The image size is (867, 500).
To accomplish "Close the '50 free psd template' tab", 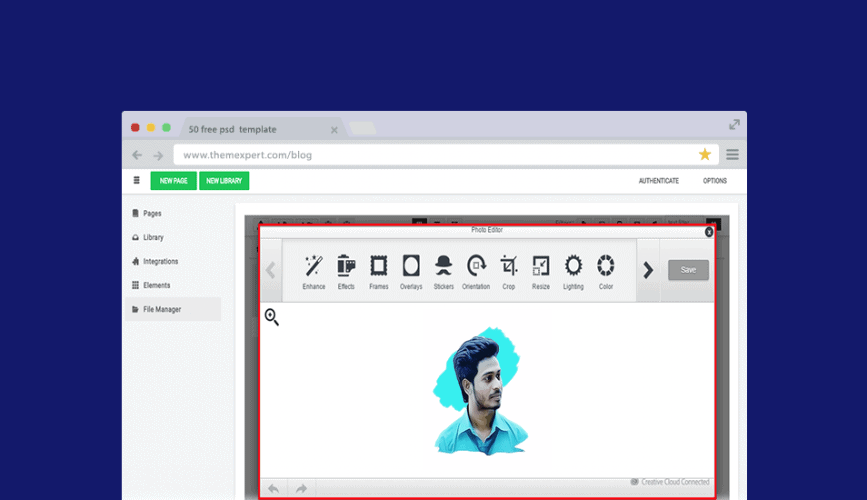I will (x=334, y=130).
